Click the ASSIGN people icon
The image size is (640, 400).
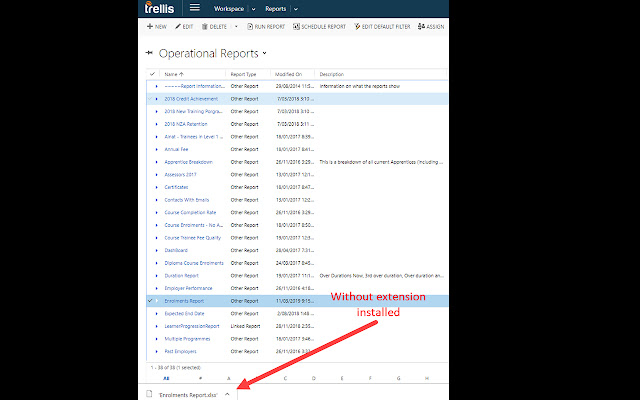pyautogui.click(x=421, y=27)
